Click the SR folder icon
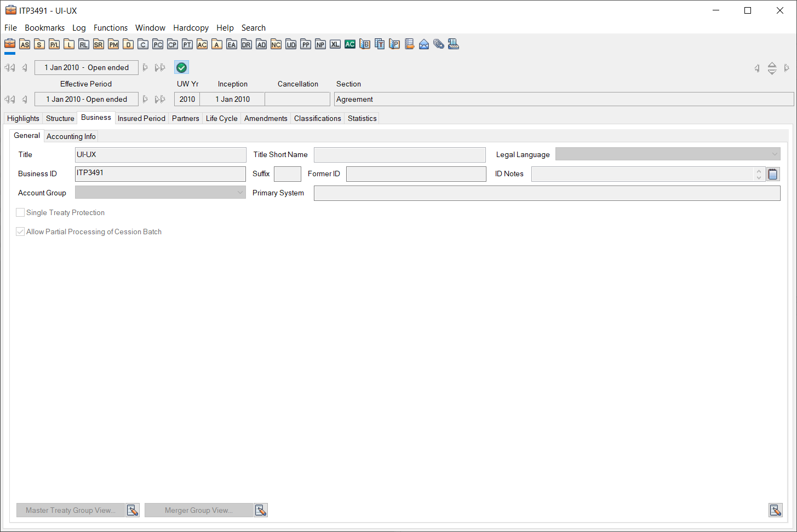 (99, 44)
